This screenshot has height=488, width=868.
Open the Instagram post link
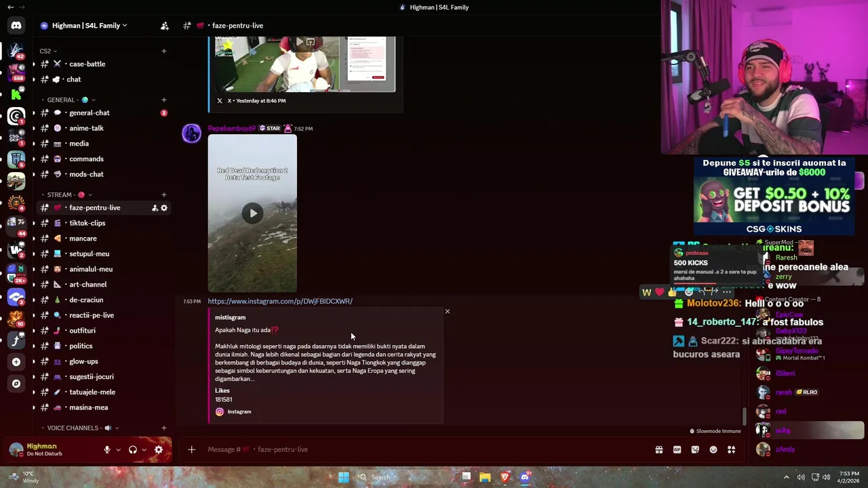[280, 301]
